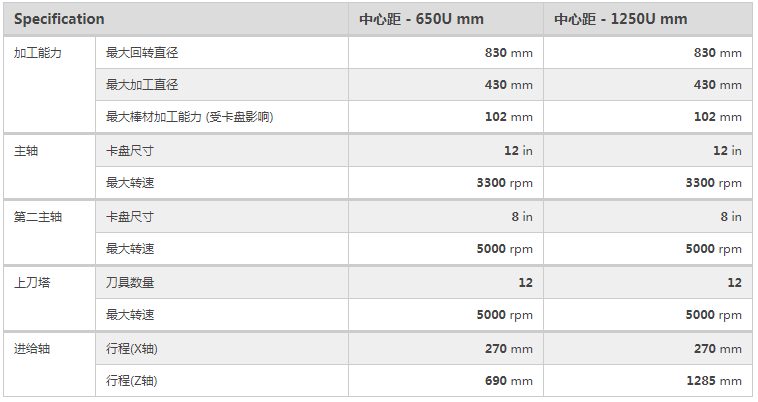Click the 加工能力 category cell
Screen dimensions: 758x402
tap(38, 53)
